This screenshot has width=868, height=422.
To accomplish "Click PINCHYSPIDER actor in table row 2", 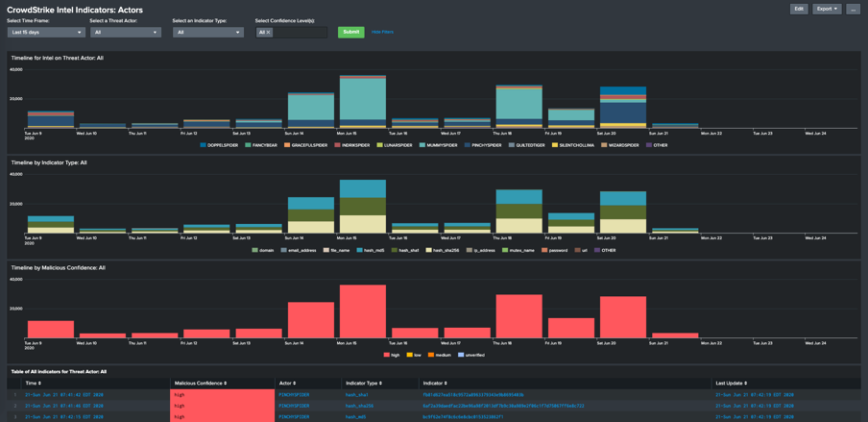I will [295, 406].
